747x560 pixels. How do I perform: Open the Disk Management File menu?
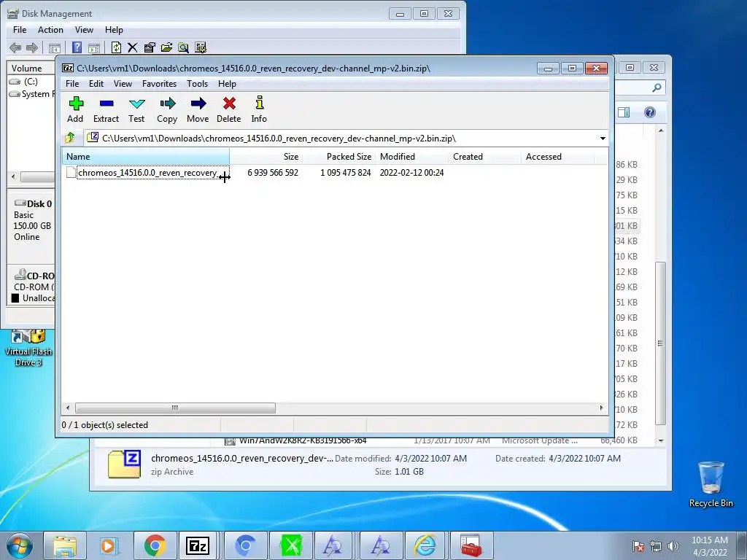[20, 30]
